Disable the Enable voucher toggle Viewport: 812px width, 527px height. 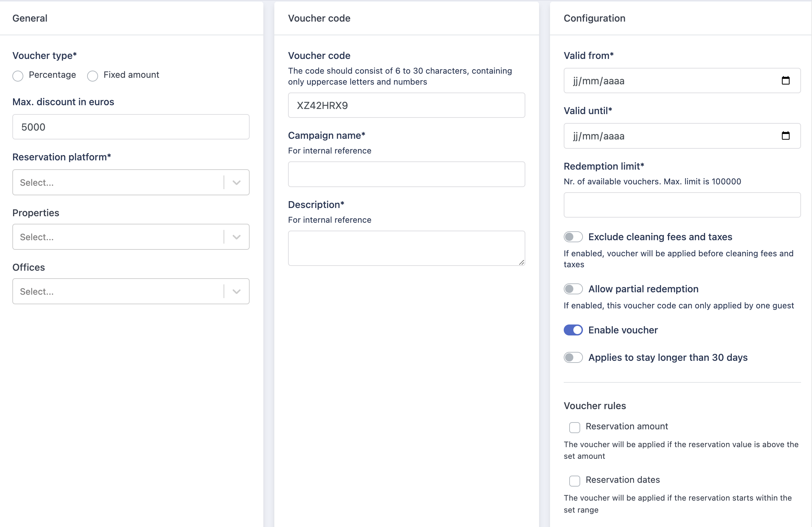573,330
